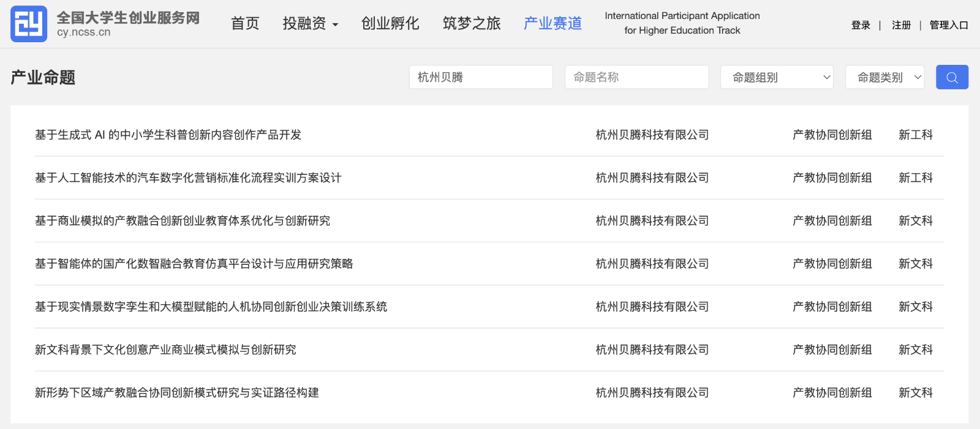Open the 基于商业模拟的产教融合 topic
The height and width of the screenshot is (429, 980).
click(183, 220)
